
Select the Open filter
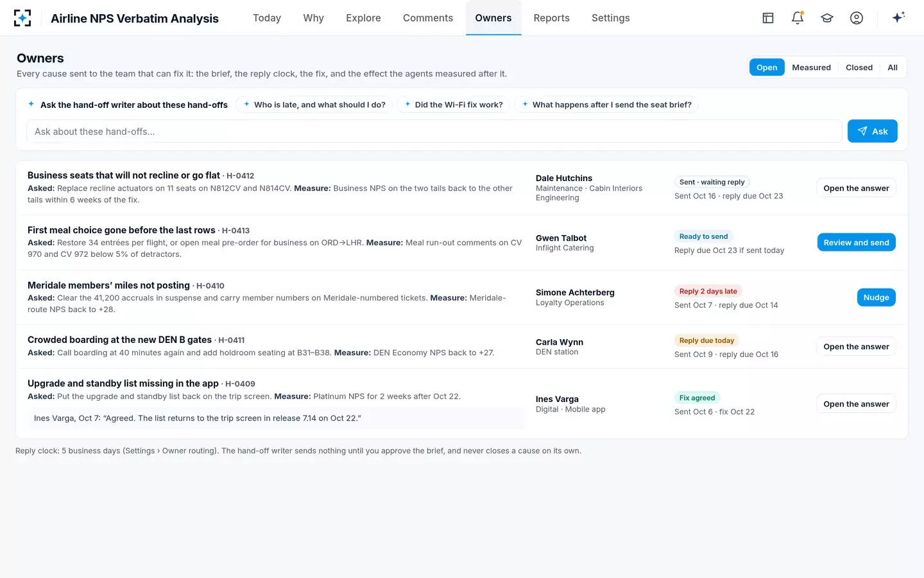coord(767,67)
